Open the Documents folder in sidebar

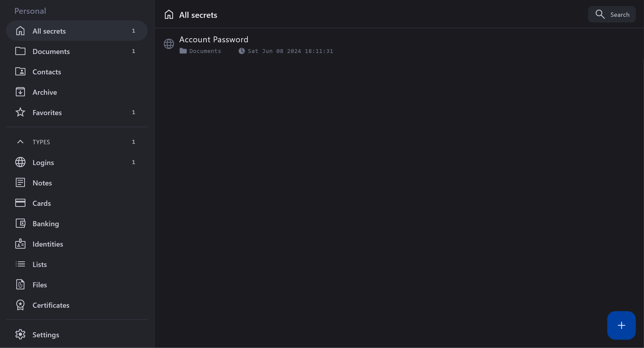tap(51, 51)
